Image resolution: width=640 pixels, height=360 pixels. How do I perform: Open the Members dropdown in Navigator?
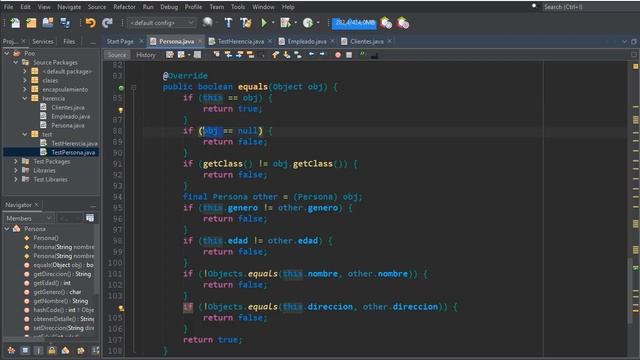click(x=28, y=218)
